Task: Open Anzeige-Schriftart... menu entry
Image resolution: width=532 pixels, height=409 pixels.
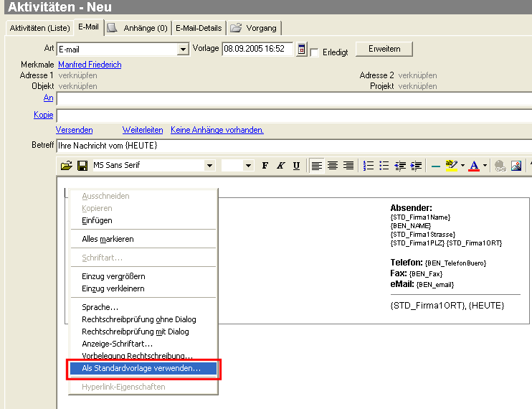Action: coord(143,344)
